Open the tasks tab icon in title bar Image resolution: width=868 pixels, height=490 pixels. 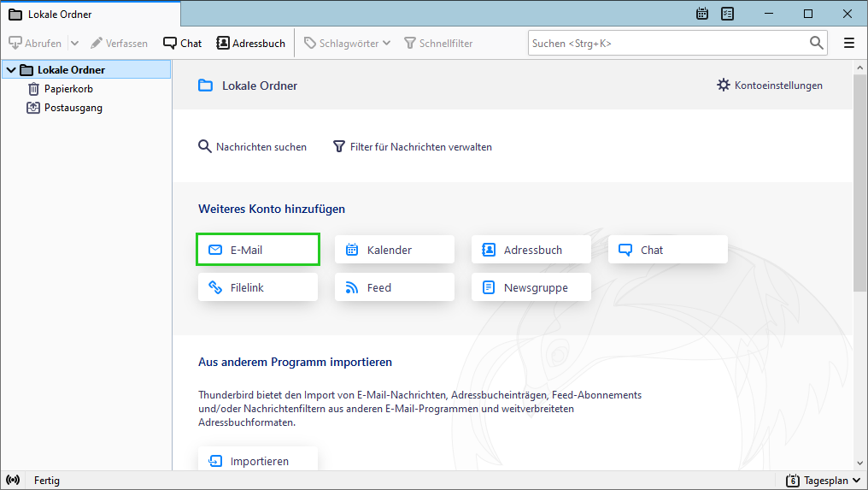tap(727, 14)
